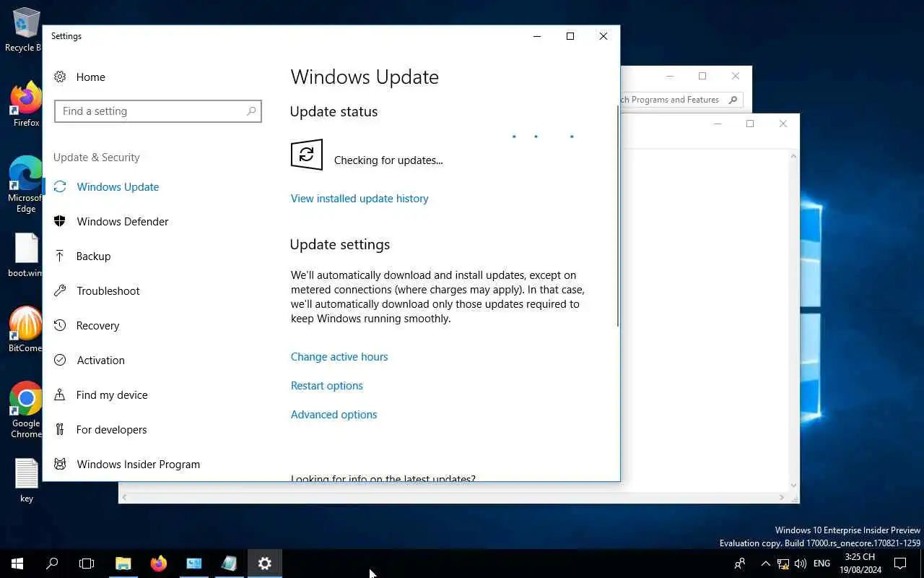Open the Microsoft Edge desktop shortcut

coord(26,185)
